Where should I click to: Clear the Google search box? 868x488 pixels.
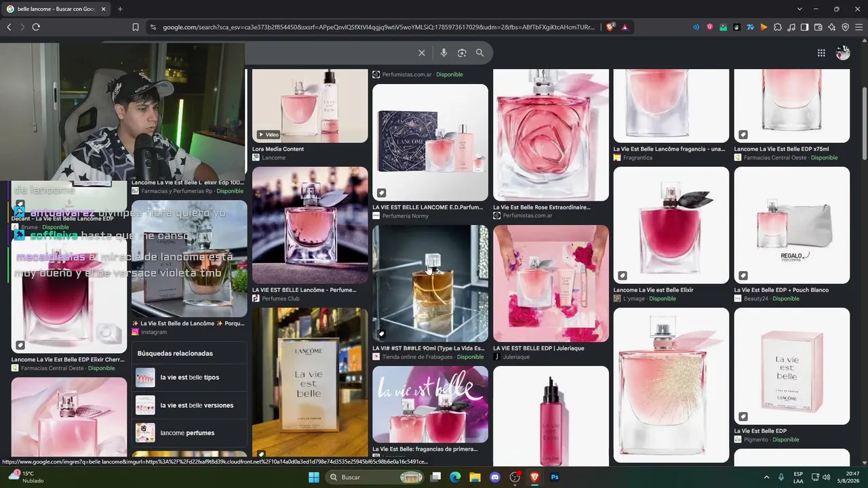pos(422,53)
